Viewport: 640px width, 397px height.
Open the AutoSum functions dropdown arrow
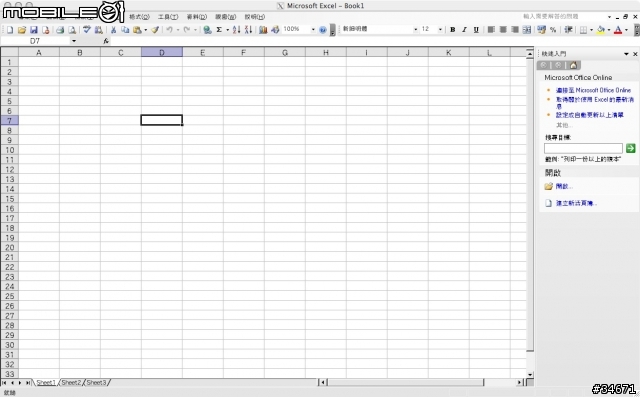227,30
